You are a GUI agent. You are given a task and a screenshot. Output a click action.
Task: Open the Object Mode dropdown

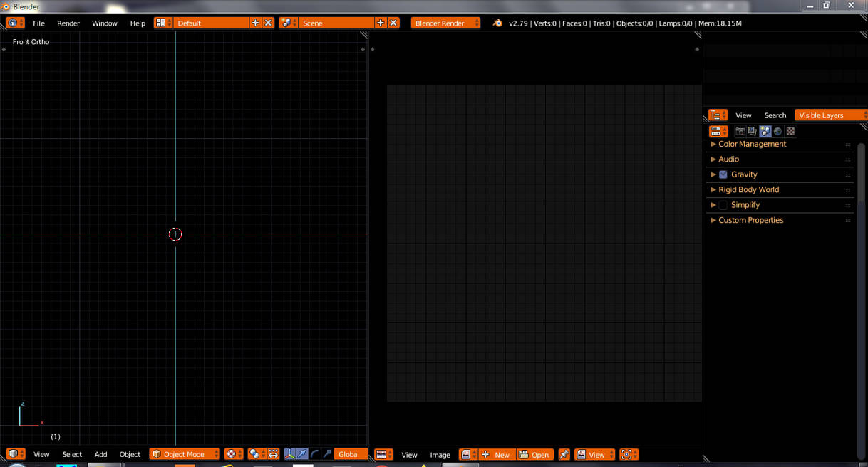click(184, 453)
